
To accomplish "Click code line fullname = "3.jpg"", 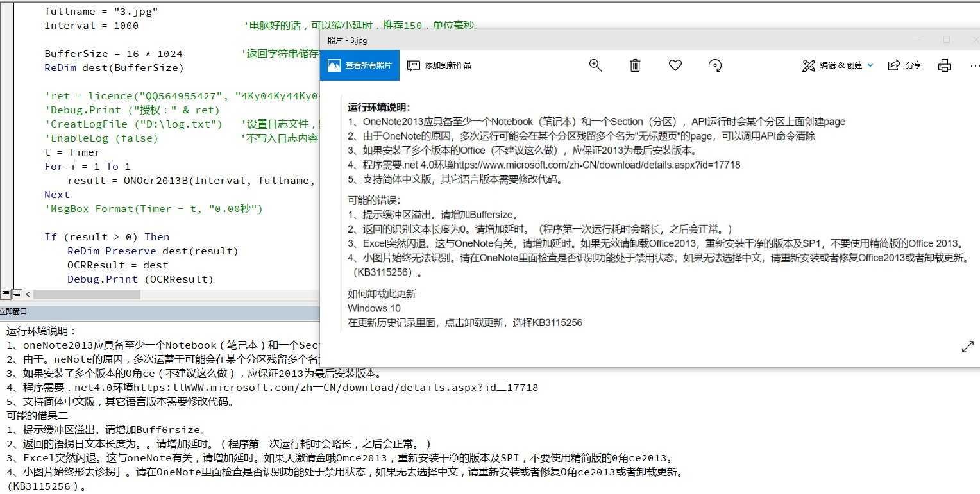I will coord(101,12).
